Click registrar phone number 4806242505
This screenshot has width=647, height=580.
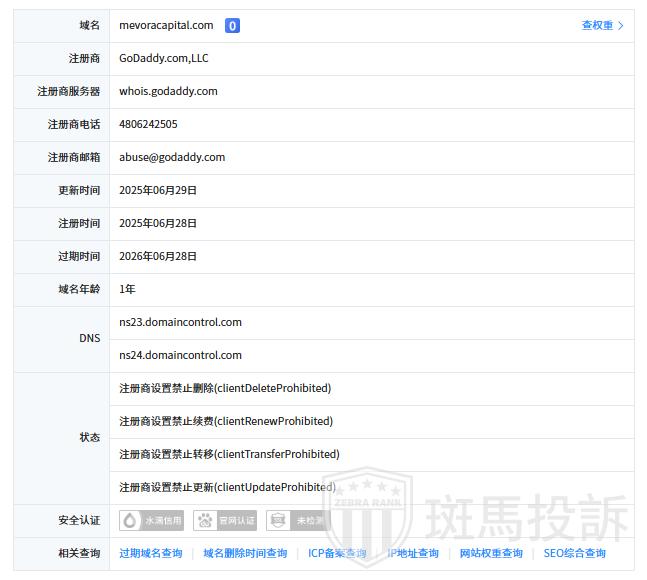point(148,124)
